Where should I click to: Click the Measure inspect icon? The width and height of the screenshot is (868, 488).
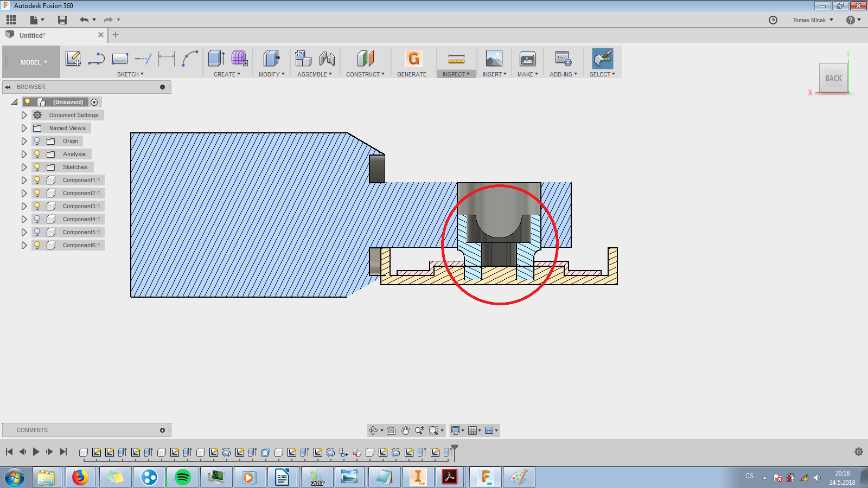[456, 59]
